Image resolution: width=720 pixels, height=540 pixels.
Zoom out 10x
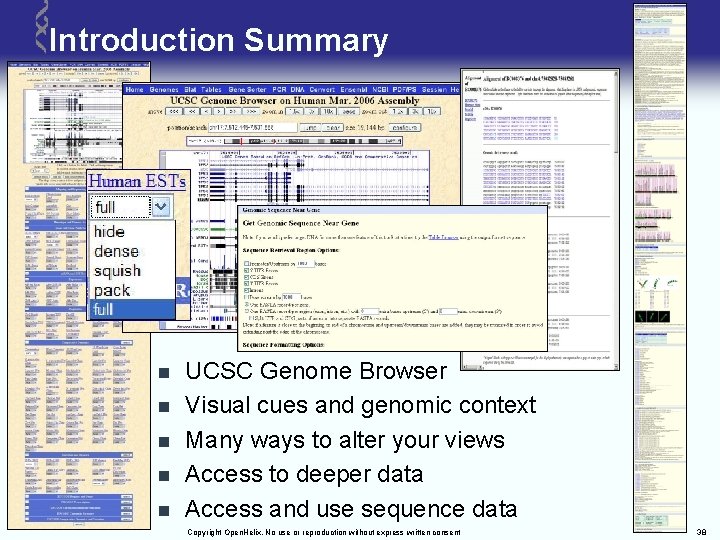[x=432, y=112]
